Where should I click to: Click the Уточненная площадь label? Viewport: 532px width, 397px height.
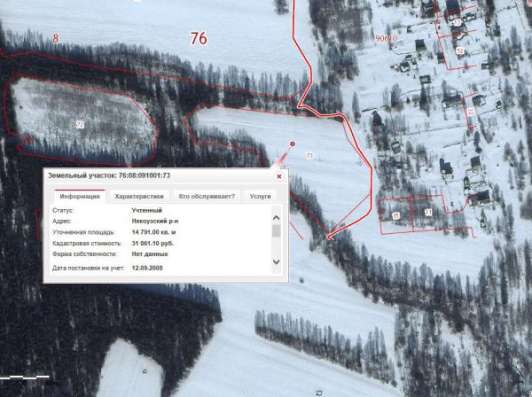(83, 232)
